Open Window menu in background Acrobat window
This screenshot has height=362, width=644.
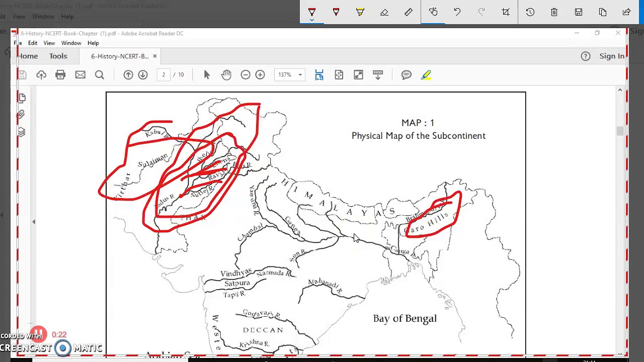[x=43, y=17]
